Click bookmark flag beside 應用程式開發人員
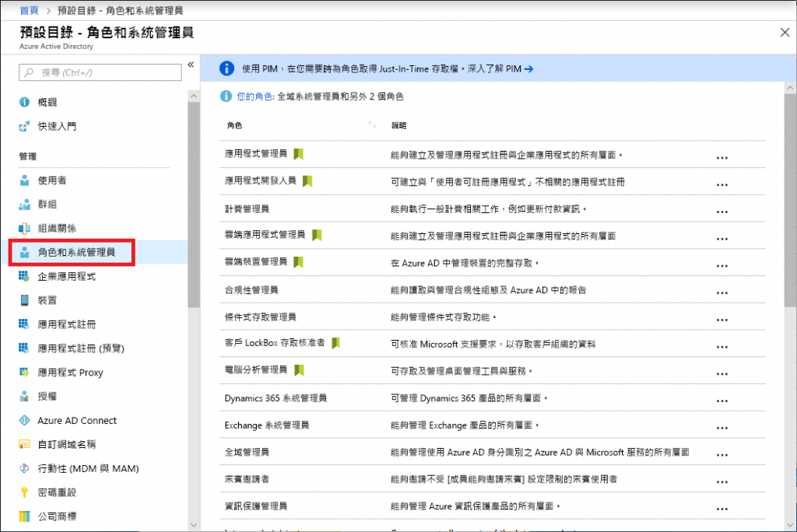Image resolution: width=797 pixels, height=532 pixels. click(x=307, y=181)
